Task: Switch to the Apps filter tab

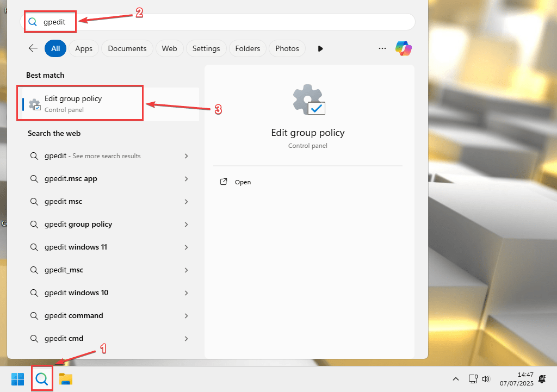Action: [x=84, y=48]
